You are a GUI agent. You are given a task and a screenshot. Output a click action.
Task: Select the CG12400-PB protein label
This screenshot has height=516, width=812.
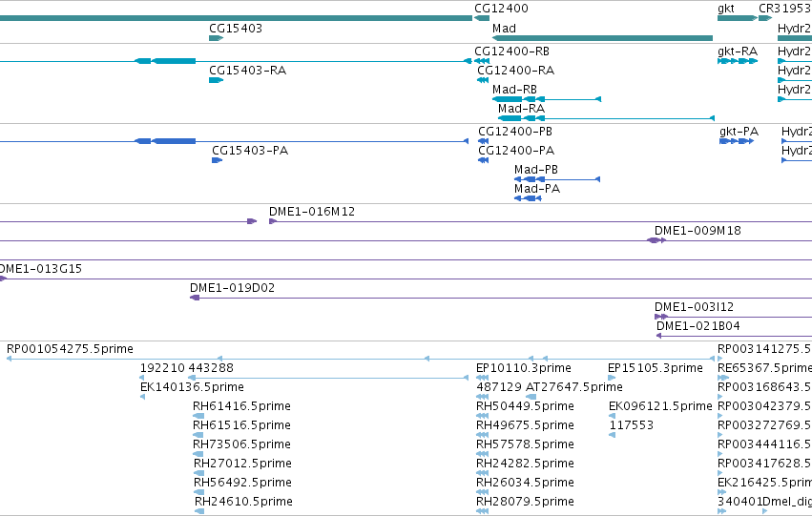tap(515, 132)
